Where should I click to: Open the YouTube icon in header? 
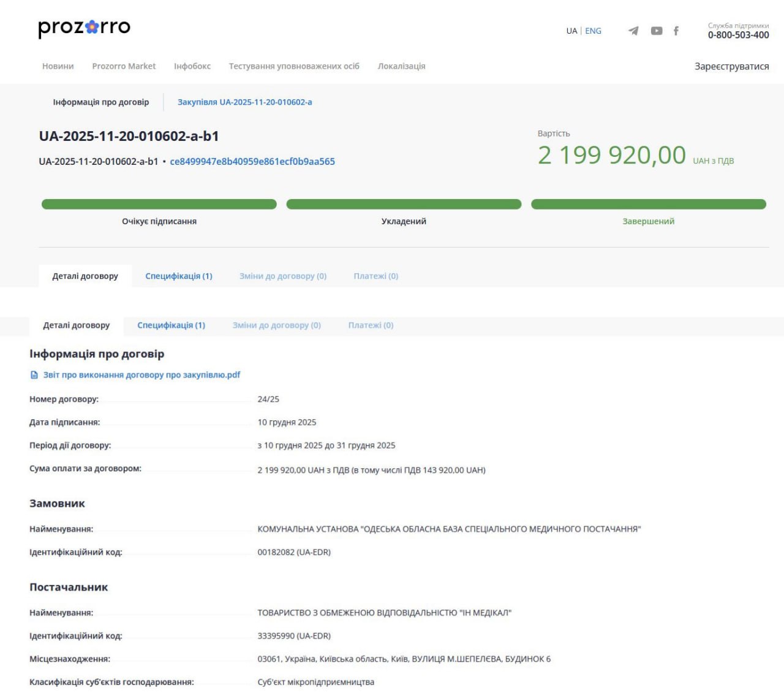pos(656,31)
